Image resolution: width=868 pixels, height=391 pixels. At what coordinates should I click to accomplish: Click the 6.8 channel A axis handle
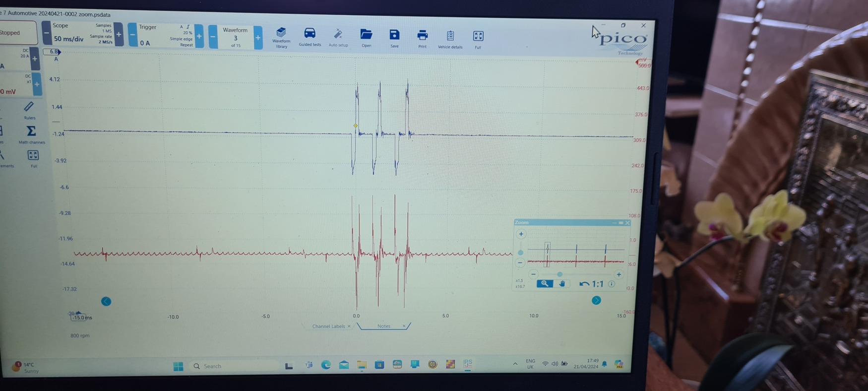point(52,52)
